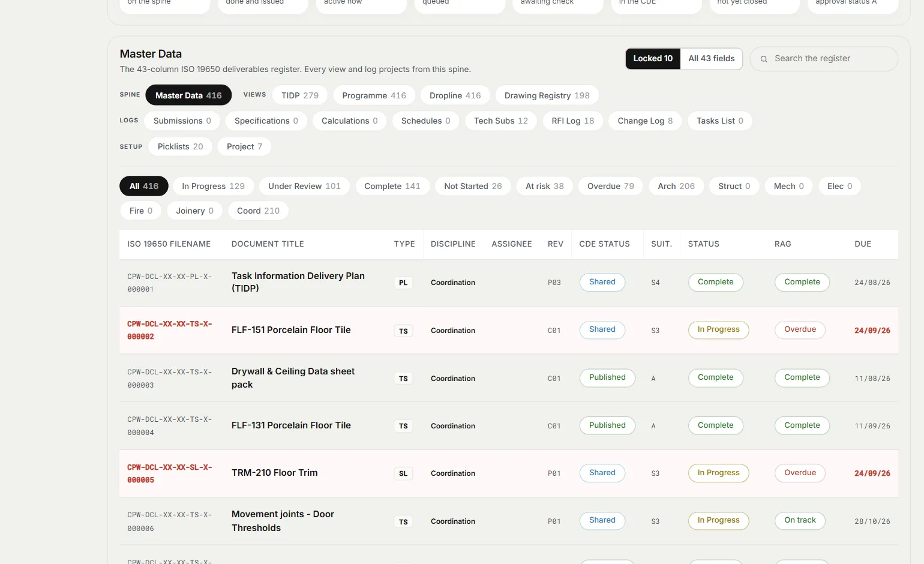Image resolution: width=924 pixels, height=564 pixels.
Task: Filter by Struct 0 discipline
Action: point(734,186)
